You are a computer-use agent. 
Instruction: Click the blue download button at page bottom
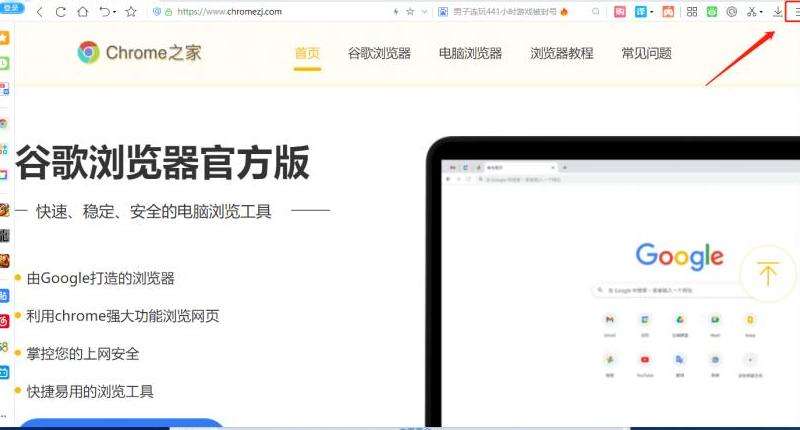[121, 423]
